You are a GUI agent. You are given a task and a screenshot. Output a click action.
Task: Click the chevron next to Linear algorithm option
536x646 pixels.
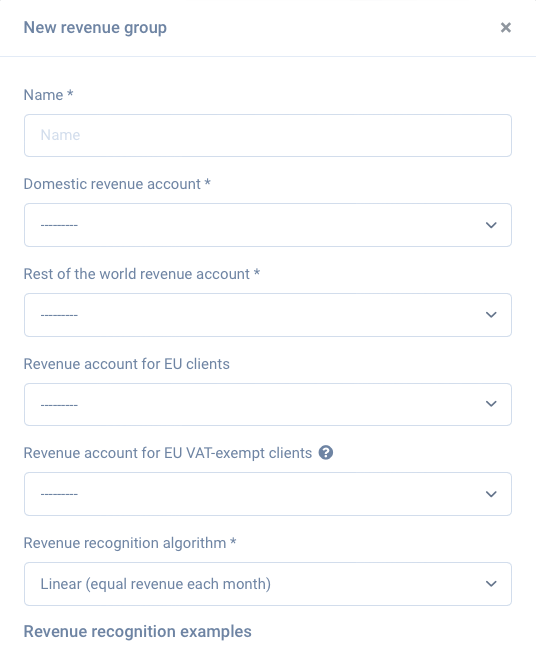tap(491, 584)
